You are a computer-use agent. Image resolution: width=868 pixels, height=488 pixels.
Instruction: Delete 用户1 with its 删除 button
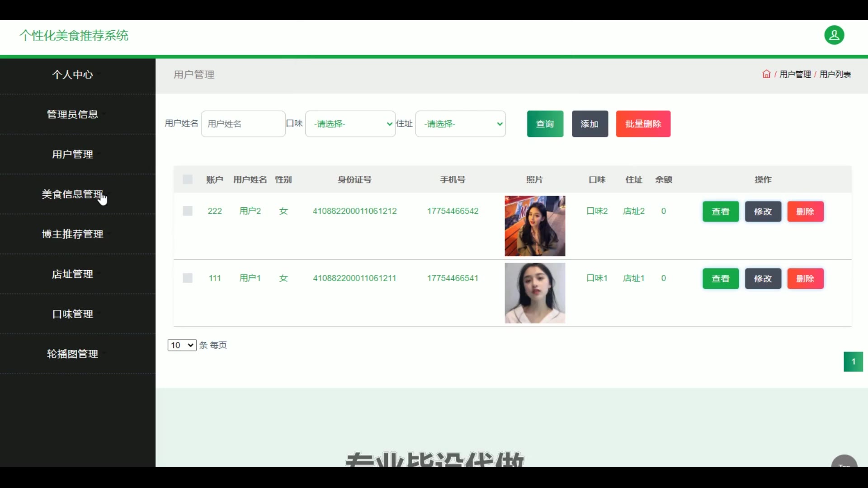click(805, 278)
